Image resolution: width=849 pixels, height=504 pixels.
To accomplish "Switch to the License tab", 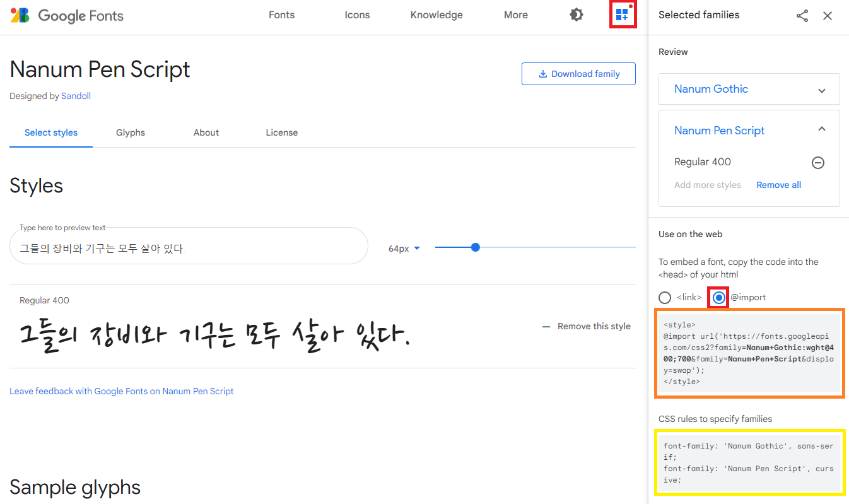I will coord(282,132).
